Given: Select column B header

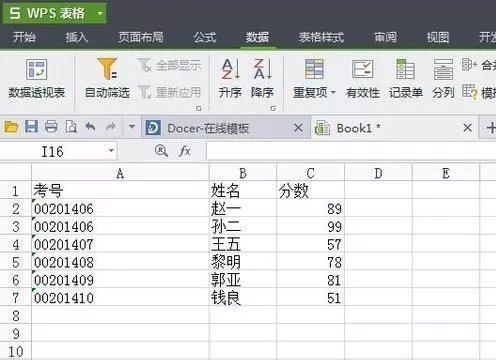Looking at the screenshot, I should pyautogui.click(x=243, y=173).
